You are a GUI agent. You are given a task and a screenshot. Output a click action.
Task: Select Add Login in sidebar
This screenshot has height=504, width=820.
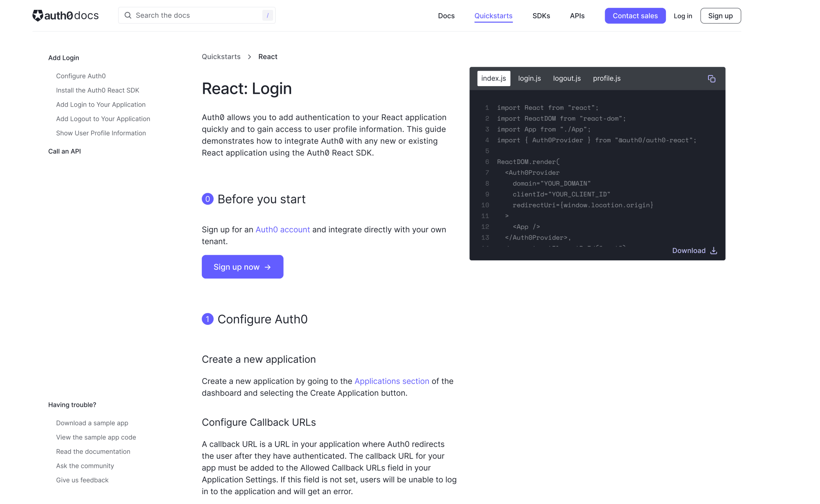(x=64, y=58)
